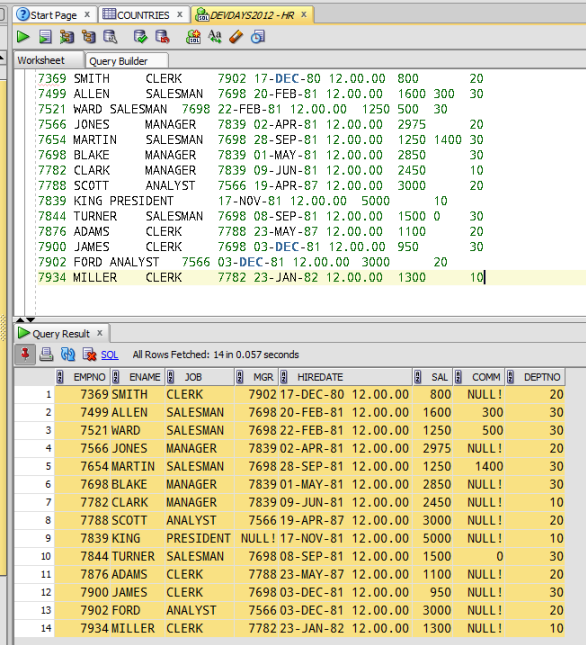Run the statement with green arrow
The height and width of the screenshot is (645, 586).
click(23, 37)
